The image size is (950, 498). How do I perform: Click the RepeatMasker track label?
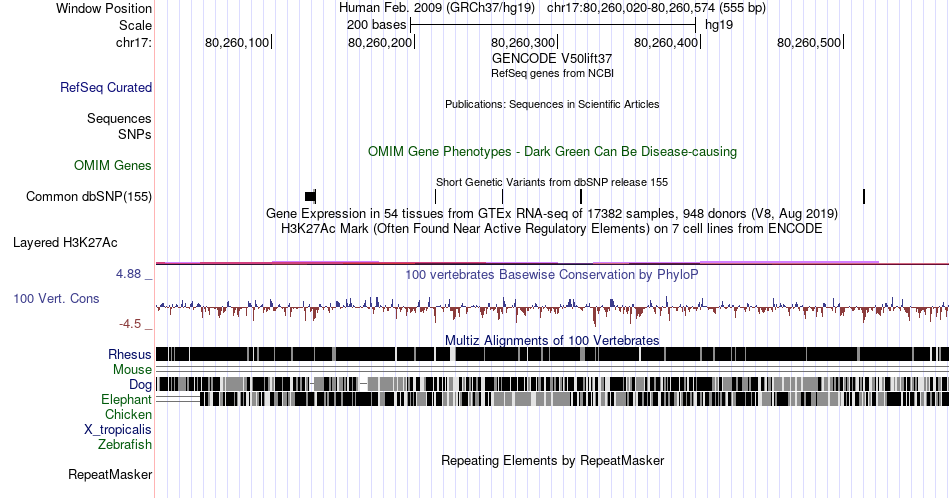110,474
